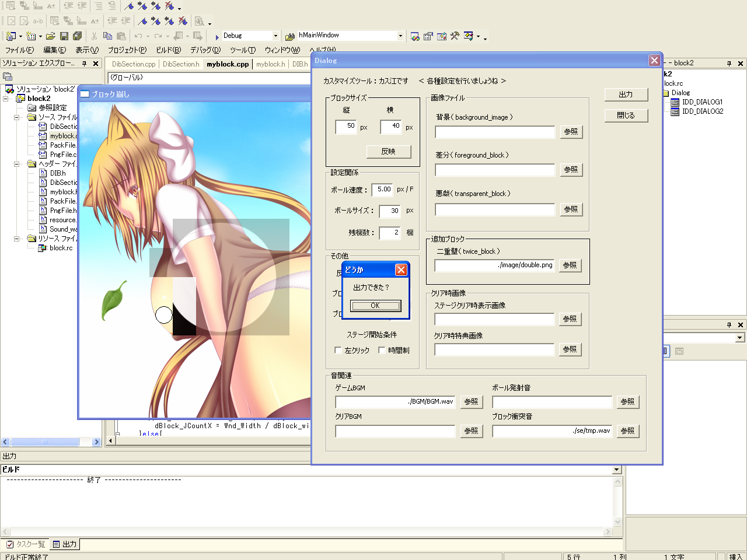Open the ファイル(F) menu
747x560 pixels.
click(x=20, y=50)
